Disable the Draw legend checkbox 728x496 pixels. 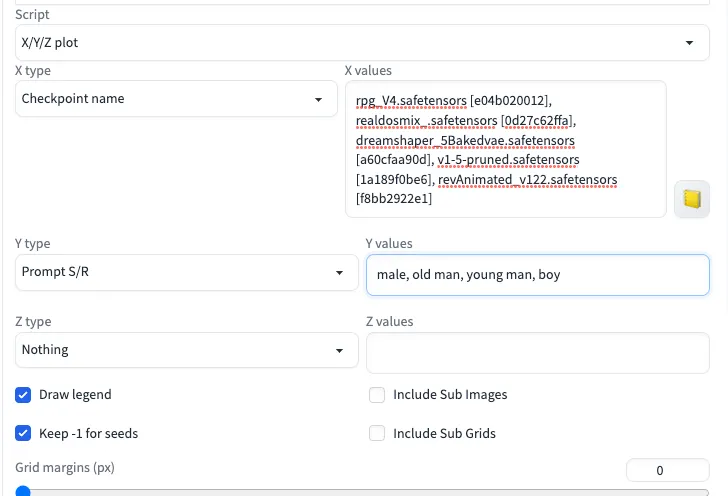pyautogui.click(x=23, y=395)
